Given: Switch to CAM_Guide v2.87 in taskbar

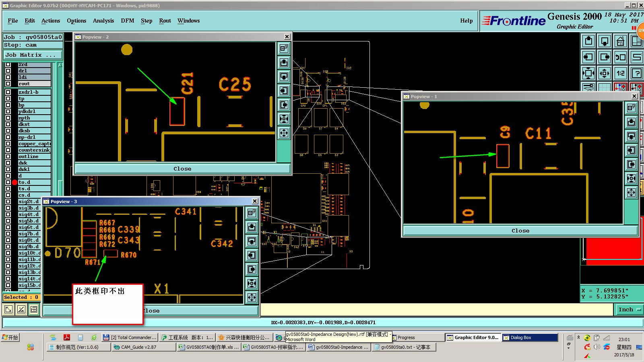Looking at the screenshot, I should 143,347.
